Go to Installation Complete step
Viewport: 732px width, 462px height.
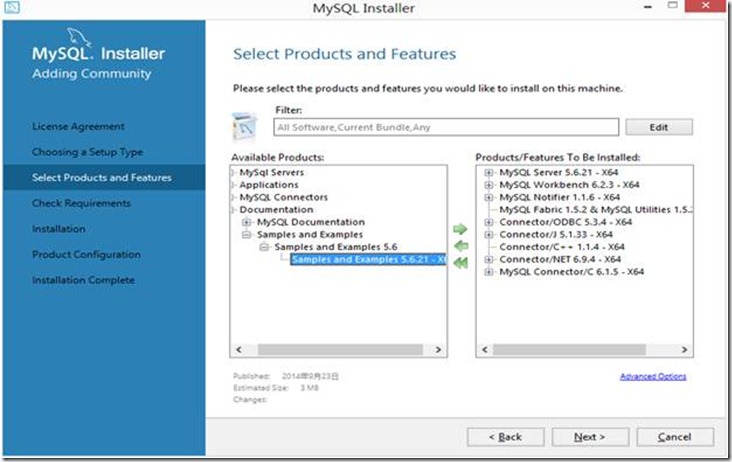coord(83,280)
